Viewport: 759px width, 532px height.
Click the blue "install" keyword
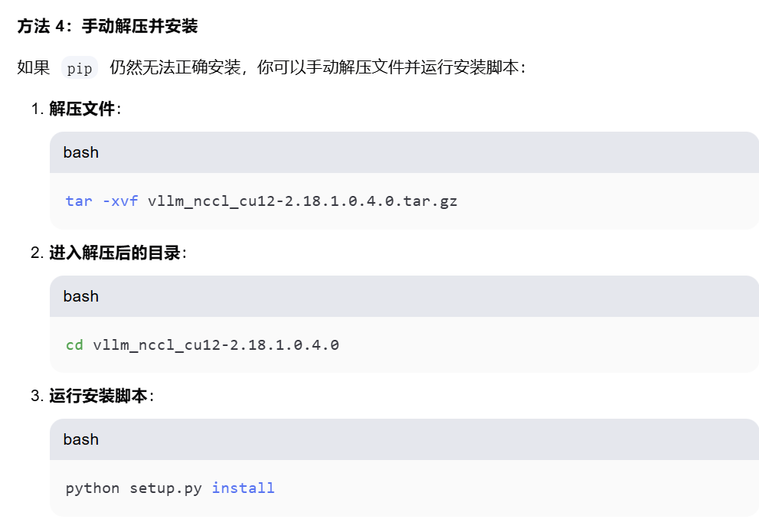[x=243, y=488]
